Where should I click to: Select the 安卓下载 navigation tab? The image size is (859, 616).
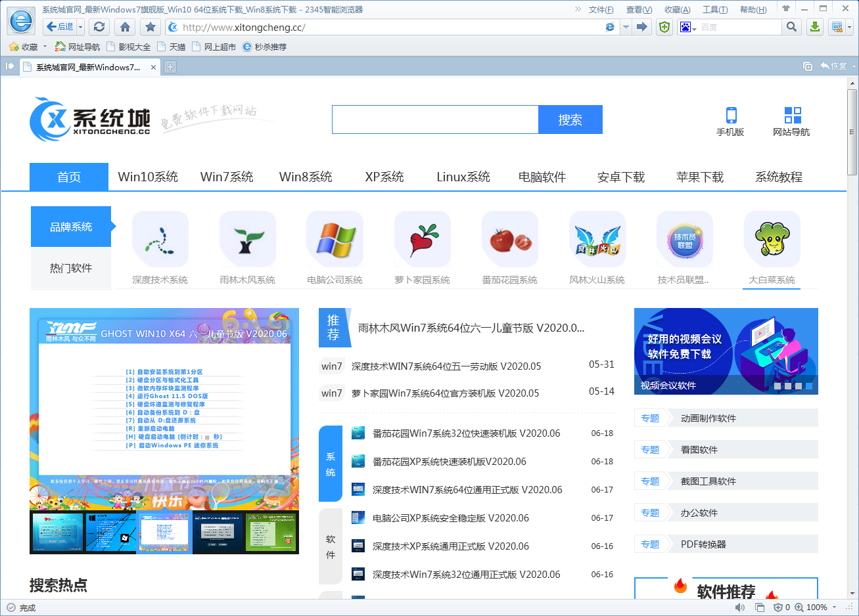pos(621,177)
